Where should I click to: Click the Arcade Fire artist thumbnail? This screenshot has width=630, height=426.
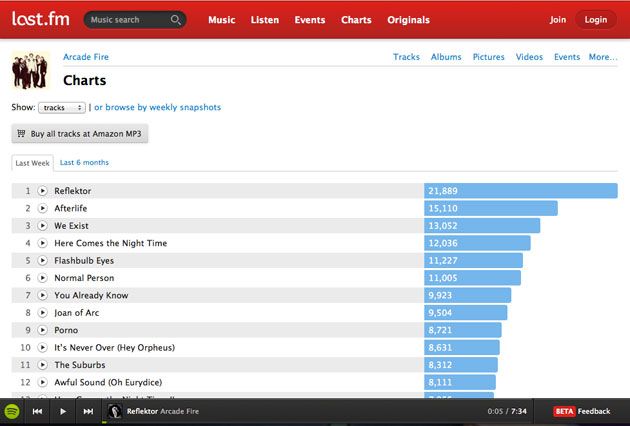[x=30, y=69]
